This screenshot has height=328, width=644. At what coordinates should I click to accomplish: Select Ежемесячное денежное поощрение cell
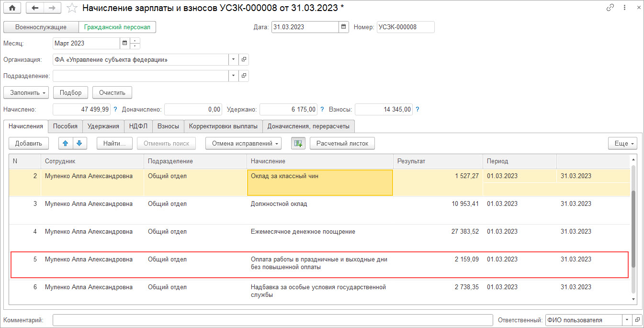pyautogui.click(x=320, y=238)
